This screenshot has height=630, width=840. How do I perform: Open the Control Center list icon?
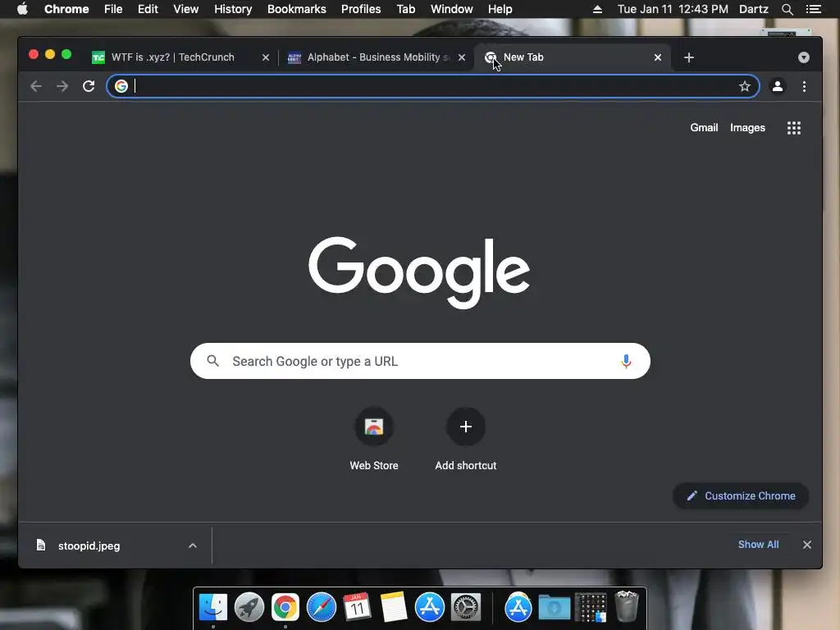(813, 9)
